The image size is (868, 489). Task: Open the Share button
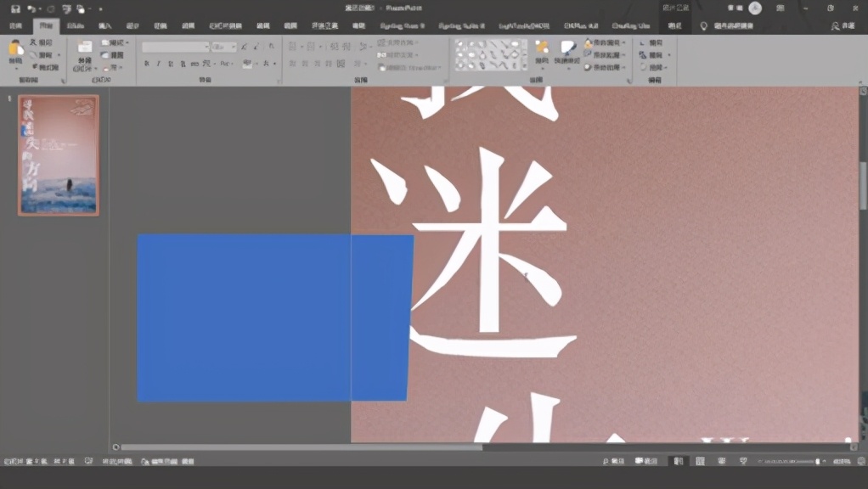[x=843, y=26]
